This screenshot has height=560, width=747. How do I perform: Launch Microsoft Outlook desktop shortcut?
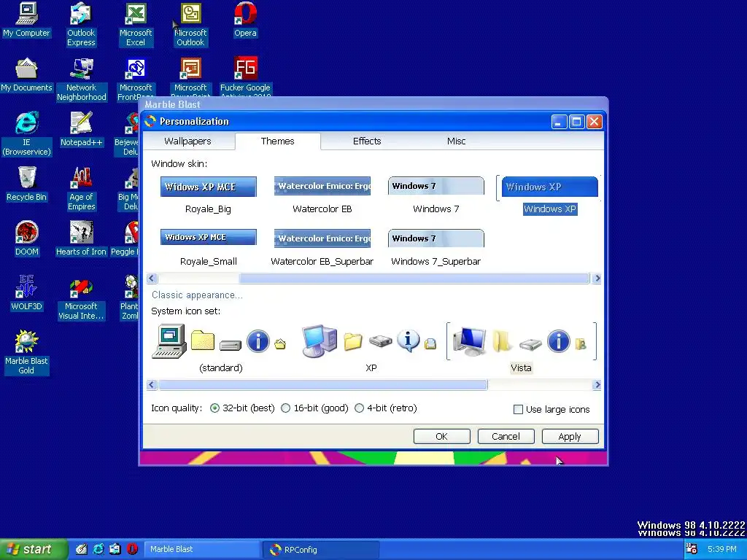pos(190,25)
